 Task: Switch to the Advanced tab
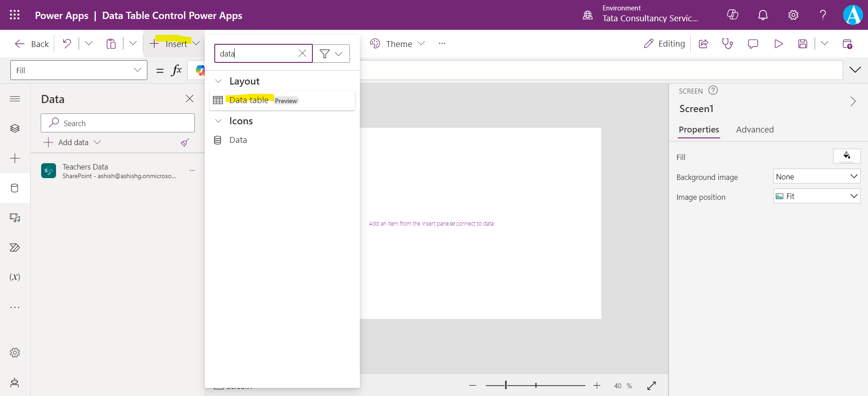tap(755, 130)
